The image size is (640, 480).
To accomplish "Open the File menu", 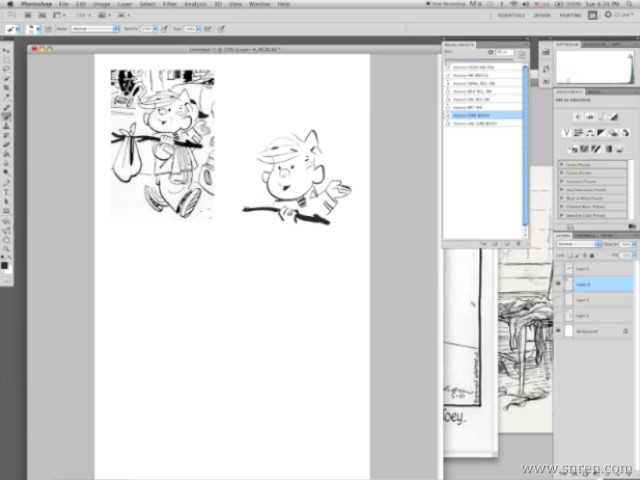I will pyautogui.click(x=64, y=4).
